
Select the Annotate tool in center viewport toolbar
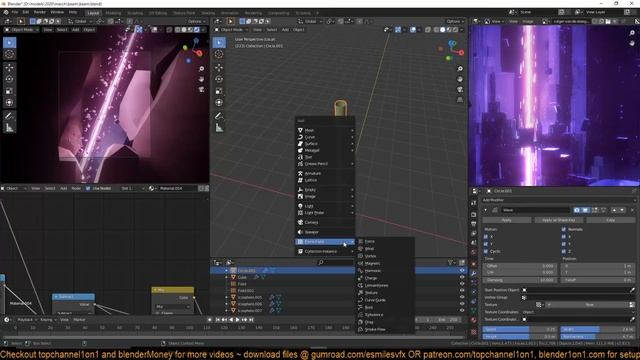click(219, 116)
